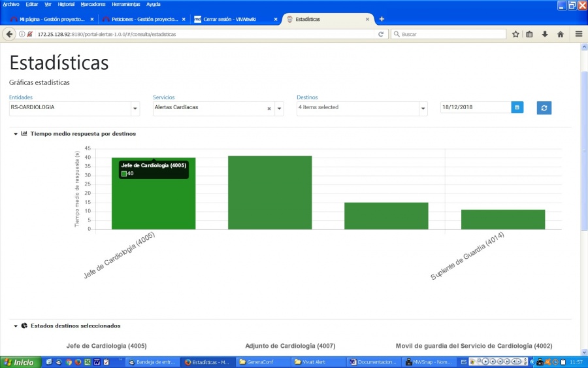
Task: Click the Inicio start button
Action: pos(20,362)
